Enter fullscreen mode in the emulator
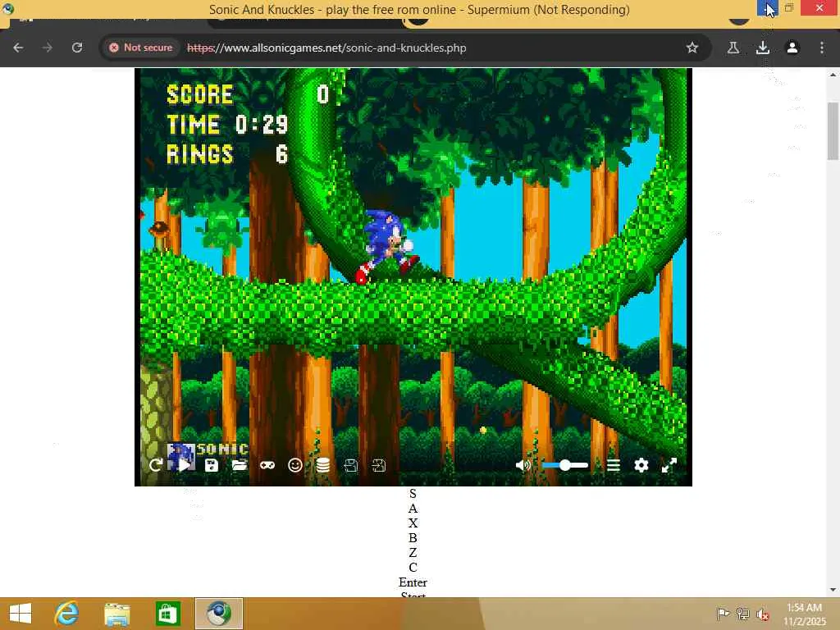The width and height of the screenshot is (840, 630). (x=669, y=466)
